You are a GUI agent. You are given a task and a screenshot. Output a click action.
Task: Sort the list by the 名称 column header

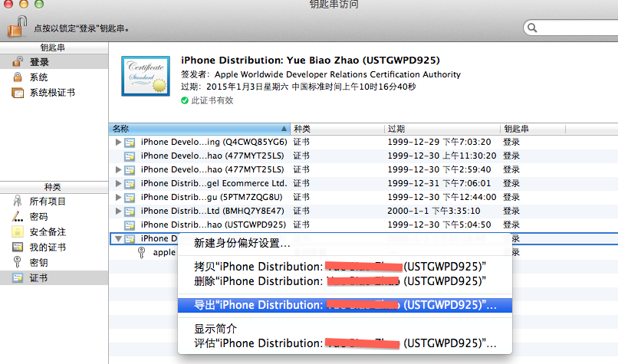(x=200, y=129)
